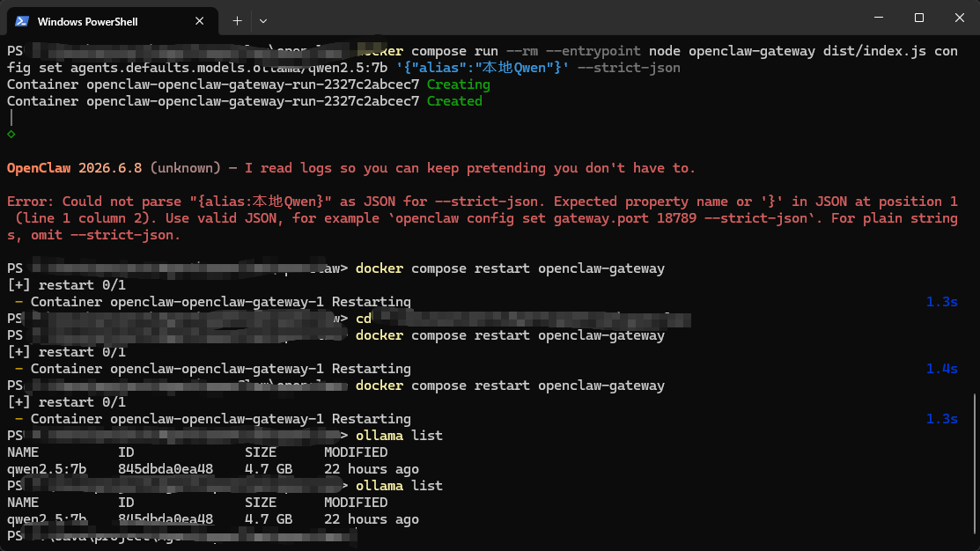Click the JSON alias argument in command
The image size is (980, 551).
(x=483, y=68)
